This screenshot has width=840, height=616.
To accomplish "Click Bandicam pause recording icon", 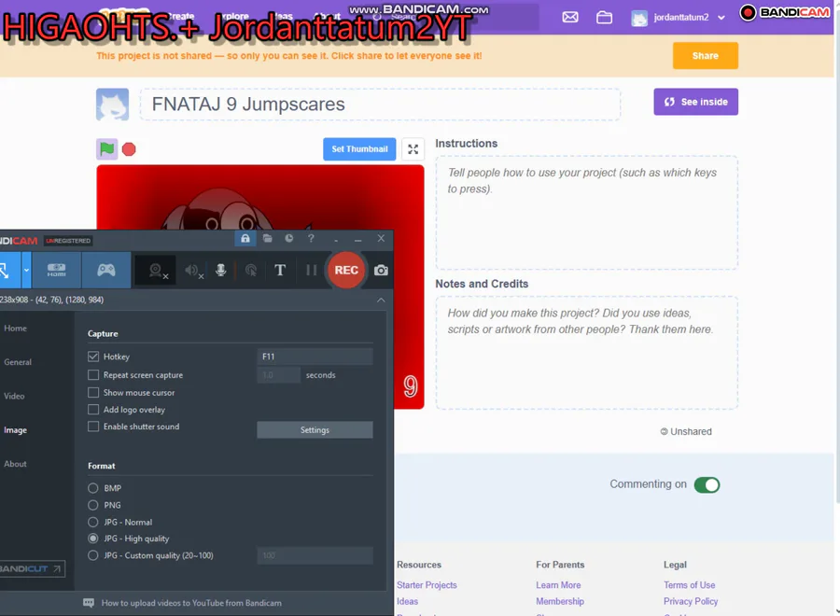I will pyautogui.click(x=311, y=270).
